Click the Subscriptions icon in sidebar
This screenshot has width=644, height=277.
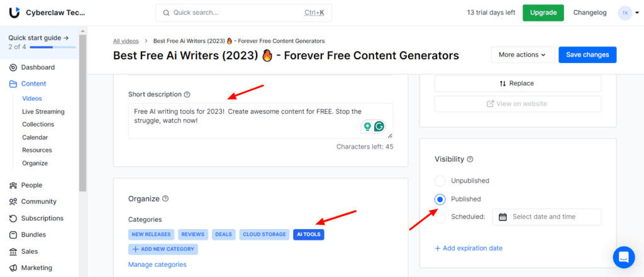coord(13,218)
